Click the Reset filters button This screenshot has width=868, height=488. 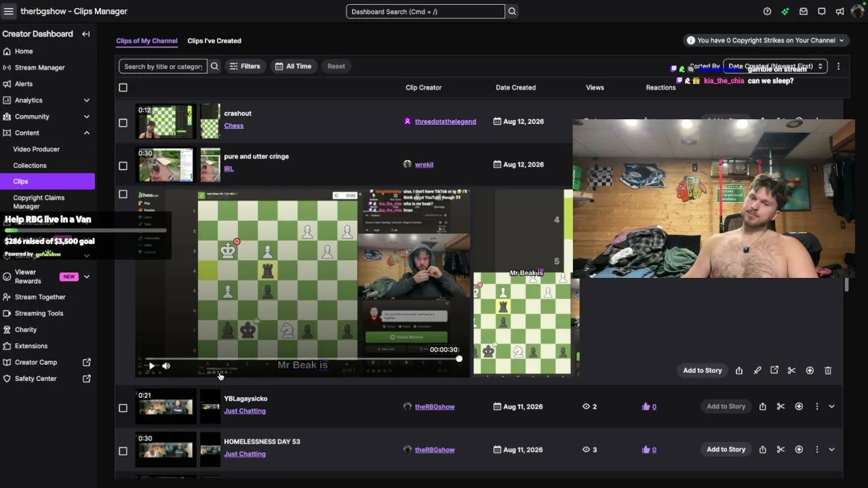(x=336, y=66)
